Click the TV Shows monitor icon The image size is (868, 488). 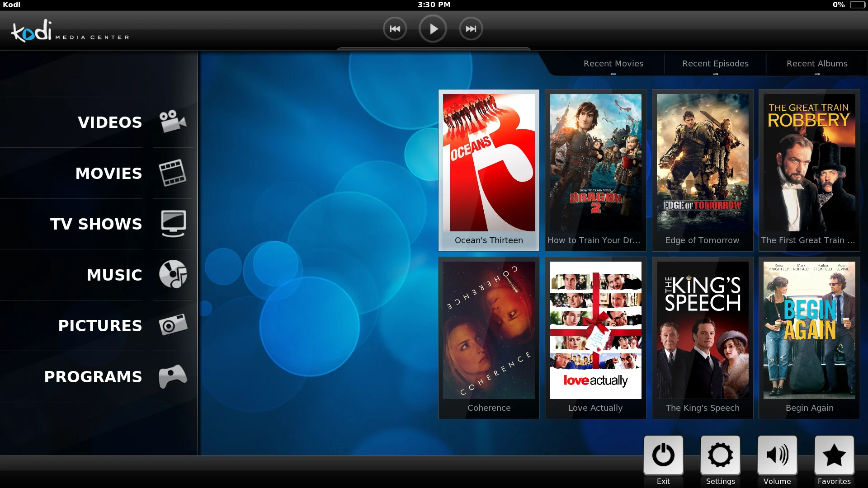click(x=173, y=223)
